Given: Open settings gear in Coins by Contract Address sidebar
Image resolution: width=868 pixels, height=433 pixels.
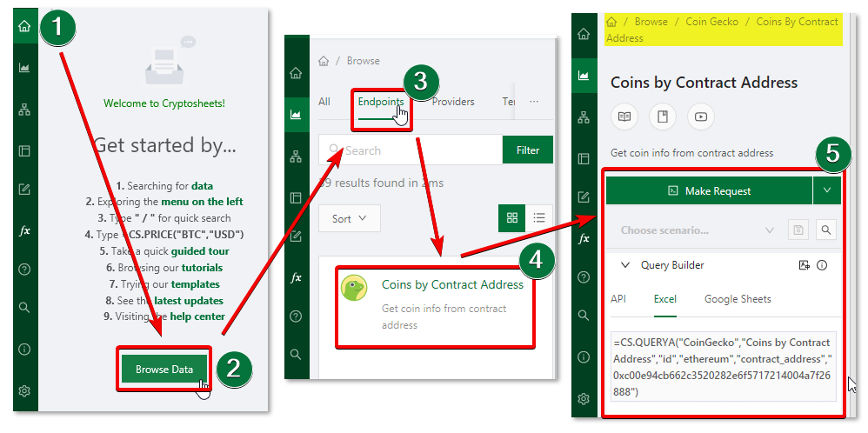Looking at the screenshot, I should coord(584,399).
